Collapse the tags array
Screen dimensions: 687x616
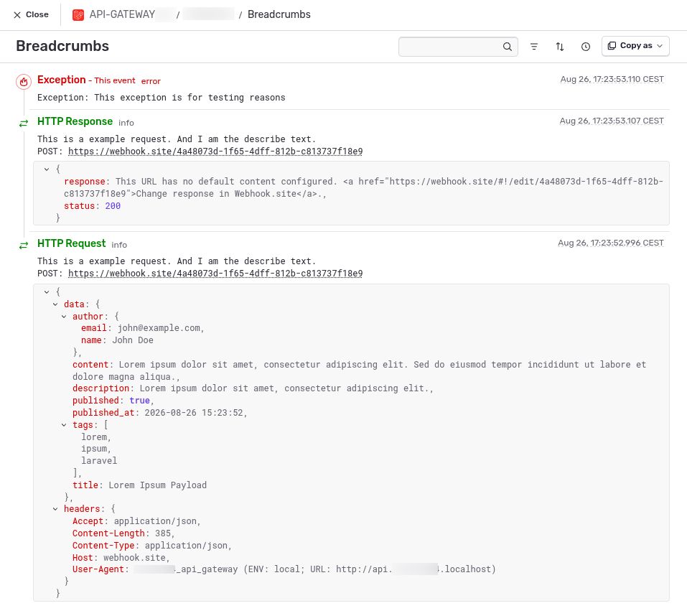tap(64, 425)
